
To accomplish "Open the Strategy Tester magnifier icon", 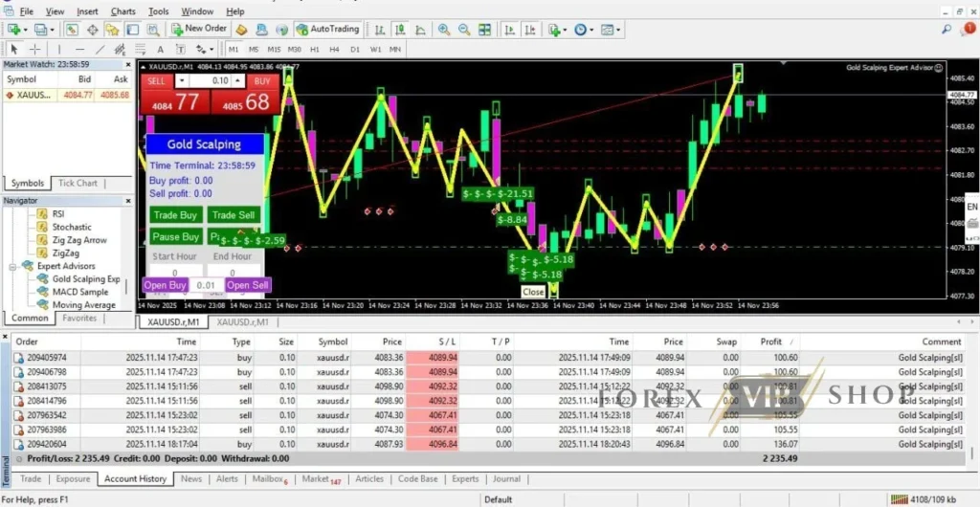I will point(152,30).
